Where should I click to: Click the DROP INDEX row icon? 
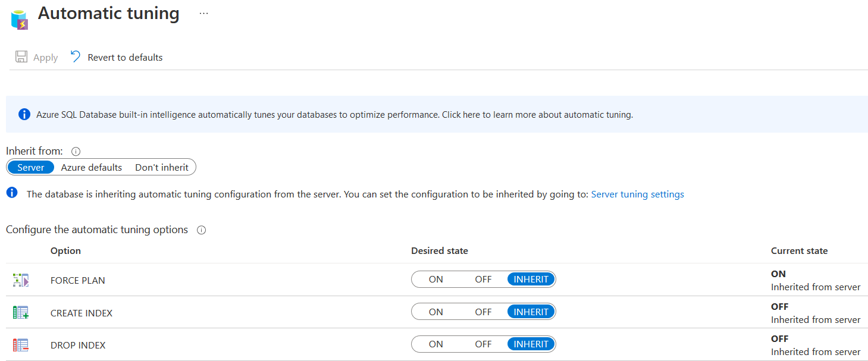[x=21, y=345]
